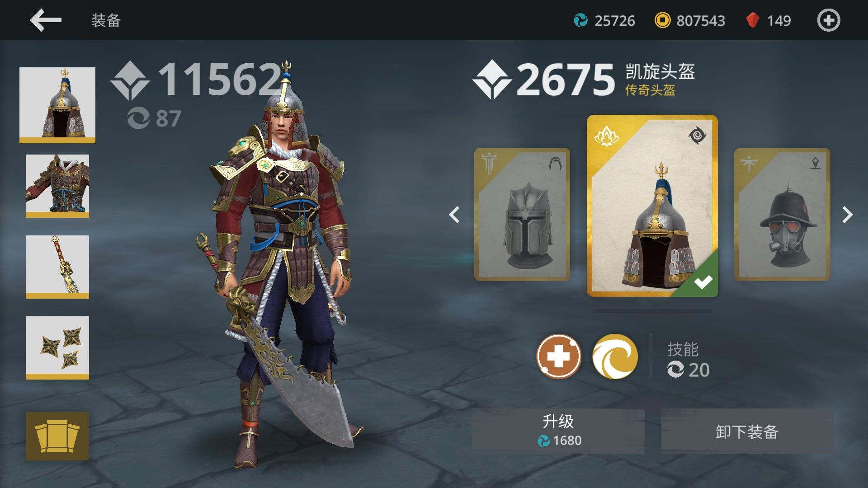Tap the red gem currency icon
This screenshot has height=488, width=868.
[x=753, y=20]
